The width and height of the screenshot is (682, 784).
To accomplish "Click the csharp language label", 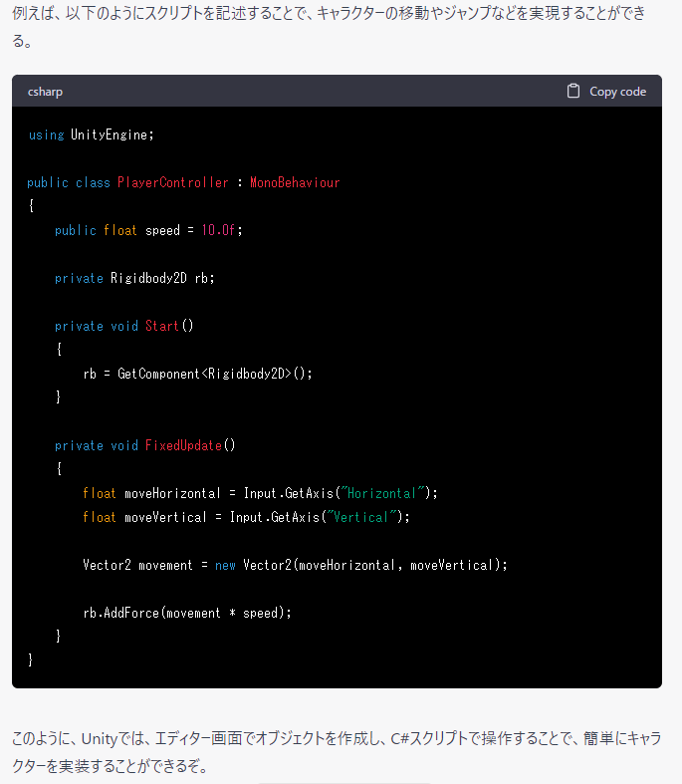I will 45,92.
